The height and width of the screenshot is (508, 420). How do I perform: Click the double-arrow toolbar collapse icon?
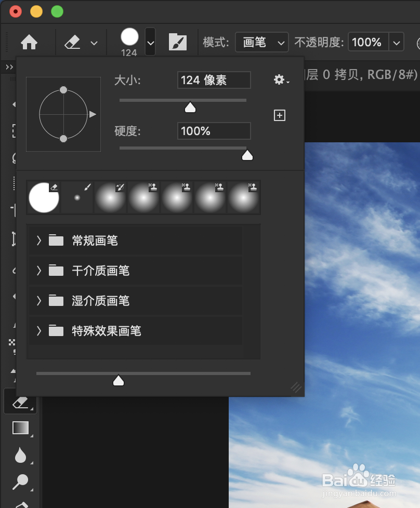(9, 66)
